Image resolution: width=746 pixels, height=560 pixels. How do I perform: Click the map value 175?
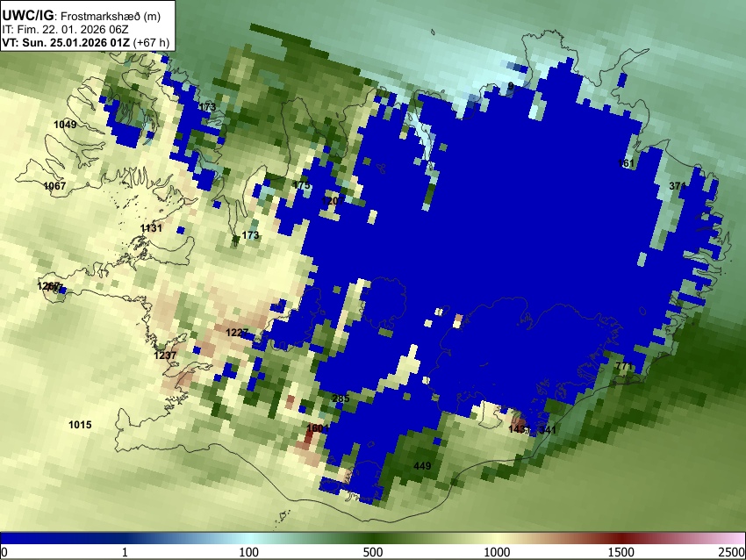[x=302, y=185]
